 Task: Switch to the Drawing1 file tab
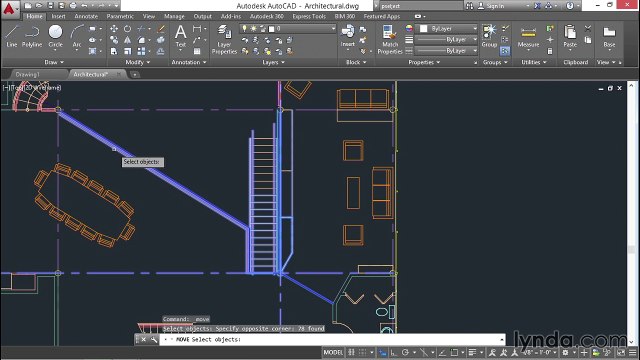[x=28, y=74]
